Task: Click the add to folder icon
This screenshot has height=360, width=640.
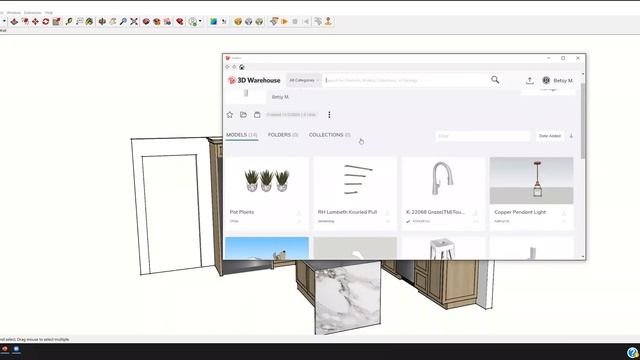Action: [x=243, y=115]
